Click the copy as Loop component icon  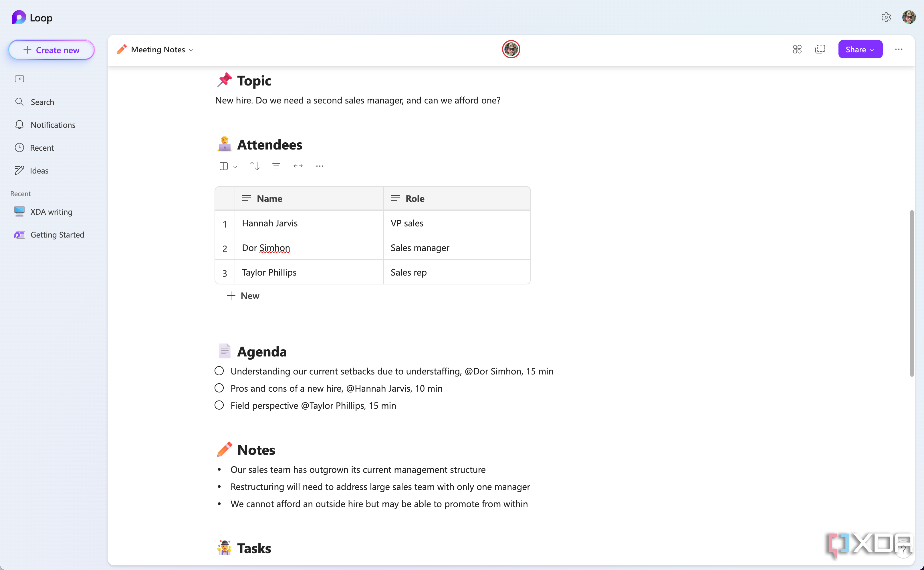(820, 49)
